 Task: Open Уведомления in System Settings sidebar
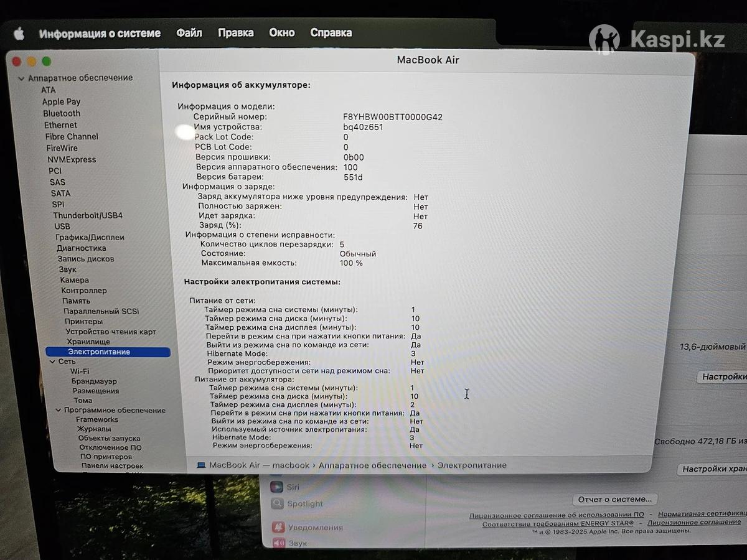(x=308, y=528)
